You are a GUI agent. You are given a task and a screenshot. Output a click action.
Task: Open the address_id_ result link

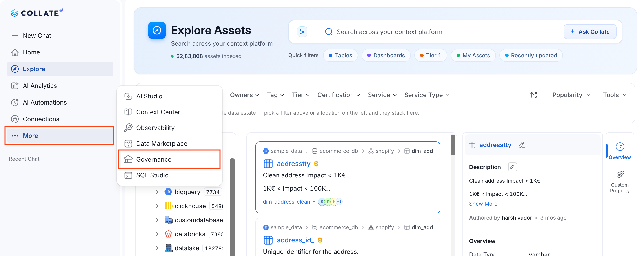click(295, 240)
